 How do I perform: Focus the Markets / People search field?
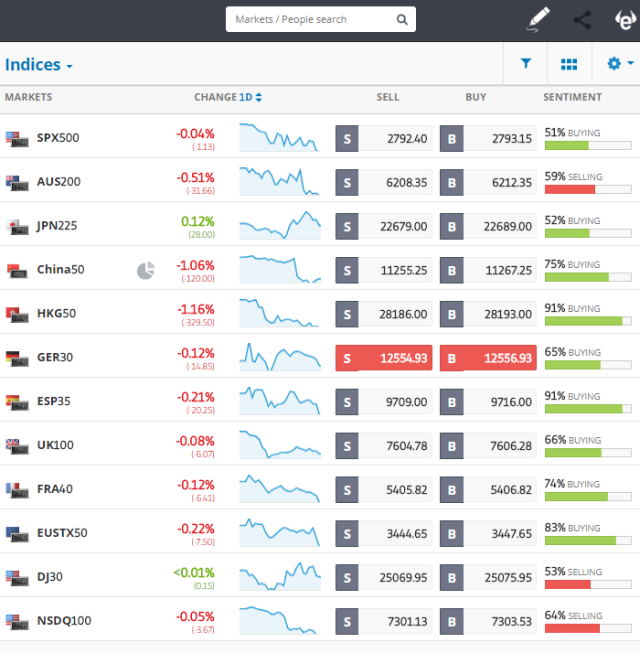click(x=312, y=19)
